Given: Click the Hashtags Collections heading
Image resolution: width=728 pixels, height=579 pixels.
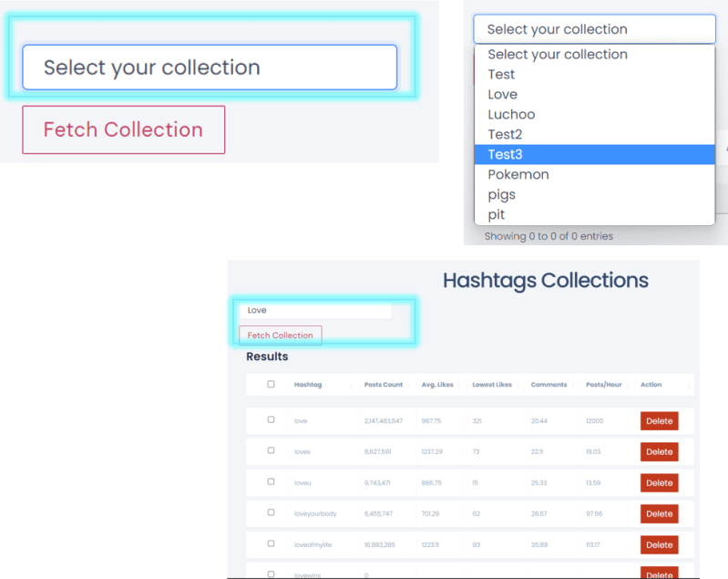Looking at the screenshot, I should (546, 280).
